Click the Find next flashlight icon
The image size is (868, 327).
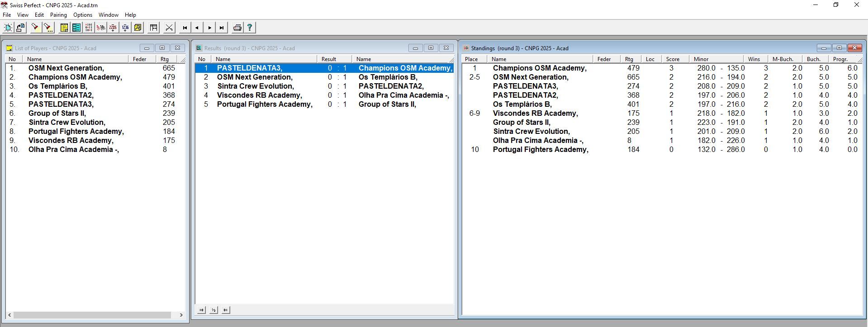48,28
